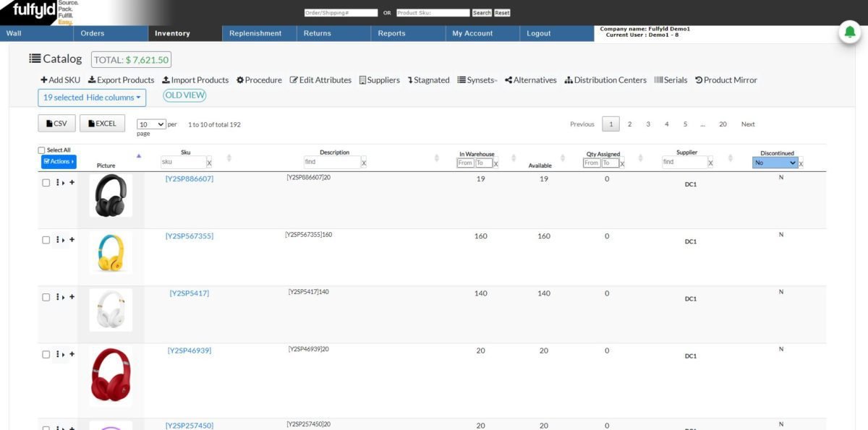
Task: Tick the Select All checkbox
Action: click(41, 150)
